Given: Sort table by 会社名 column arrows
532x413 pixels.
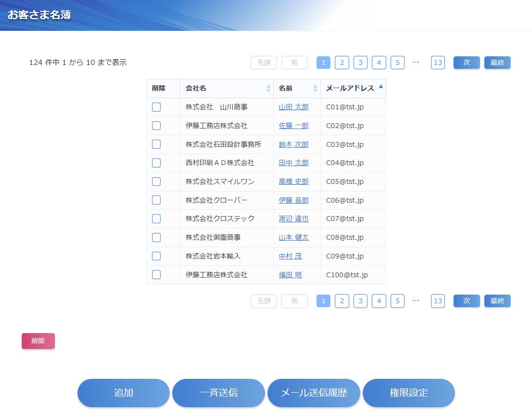Looking at the screenshot, I should coord(268,89).
